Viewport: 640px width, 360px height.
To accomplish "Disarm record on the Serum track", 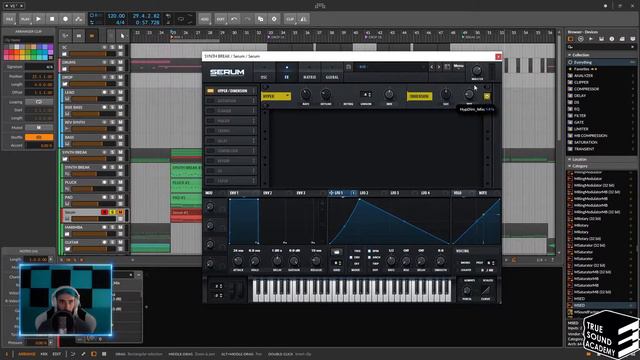I will pos(104,212).
